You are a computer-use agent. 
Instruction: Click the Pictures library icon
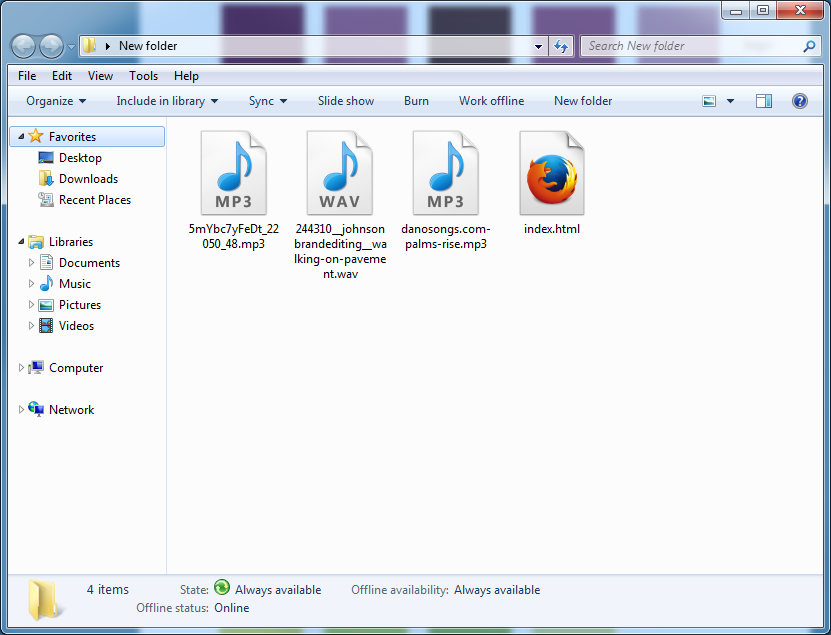click(46, 305)
